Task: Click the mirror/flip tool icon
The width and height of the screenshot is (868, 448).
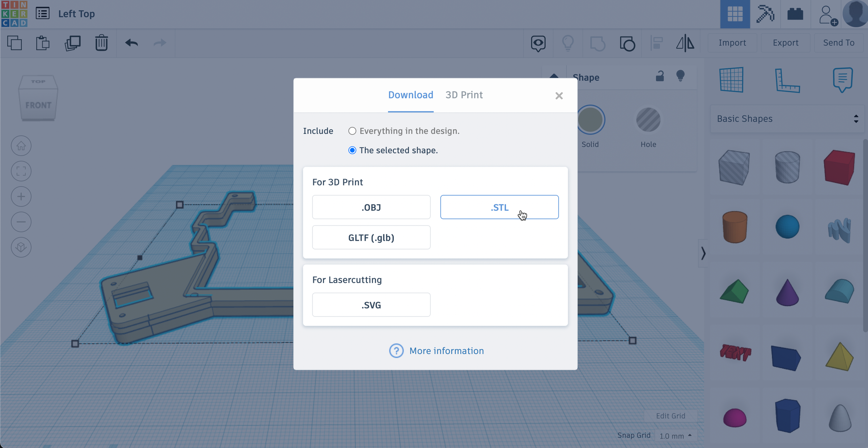Action: [685, 43]
